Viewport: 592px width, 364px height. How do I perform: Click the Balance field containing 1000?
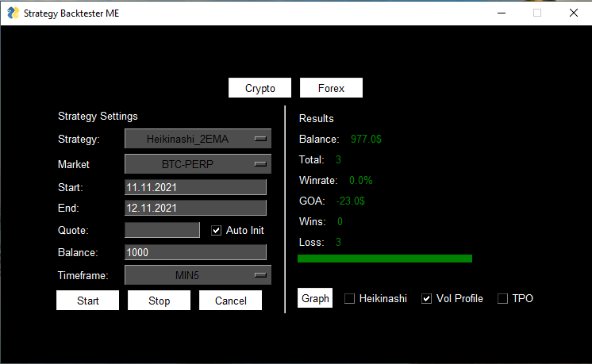pyautogui.click(x=195, y=252)
